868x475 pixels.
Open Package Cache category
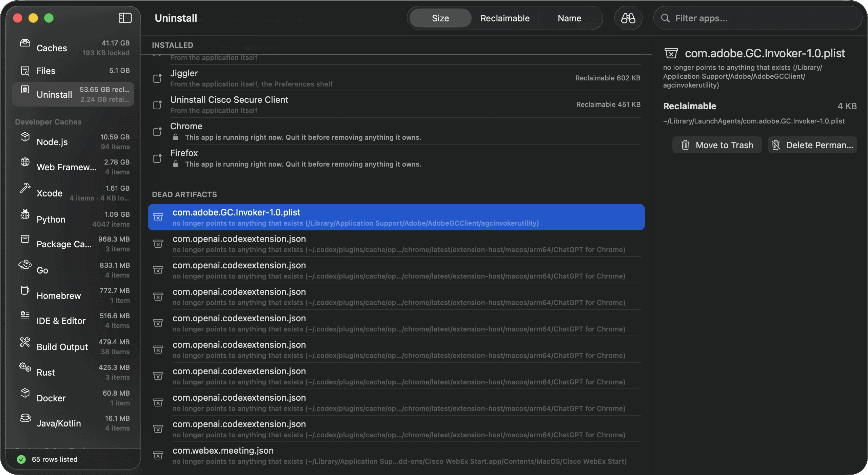point(73,244)
